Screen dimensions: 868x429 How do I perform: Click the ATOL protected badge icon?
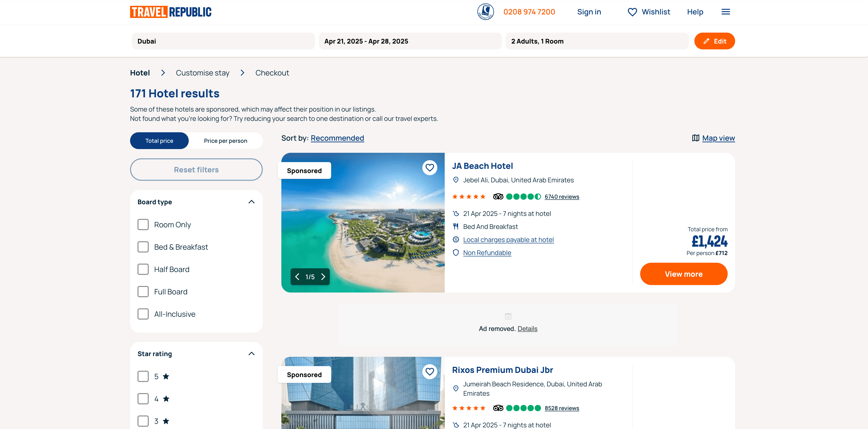(485, 12)
